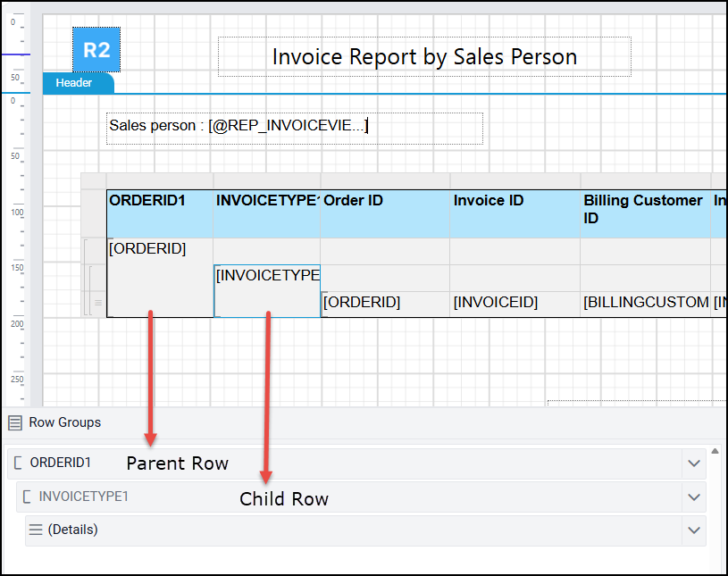Open the INVOICETYPE1 row group dropdown
This screenshot has height=576, width=728.
click(x=694, y=497)
